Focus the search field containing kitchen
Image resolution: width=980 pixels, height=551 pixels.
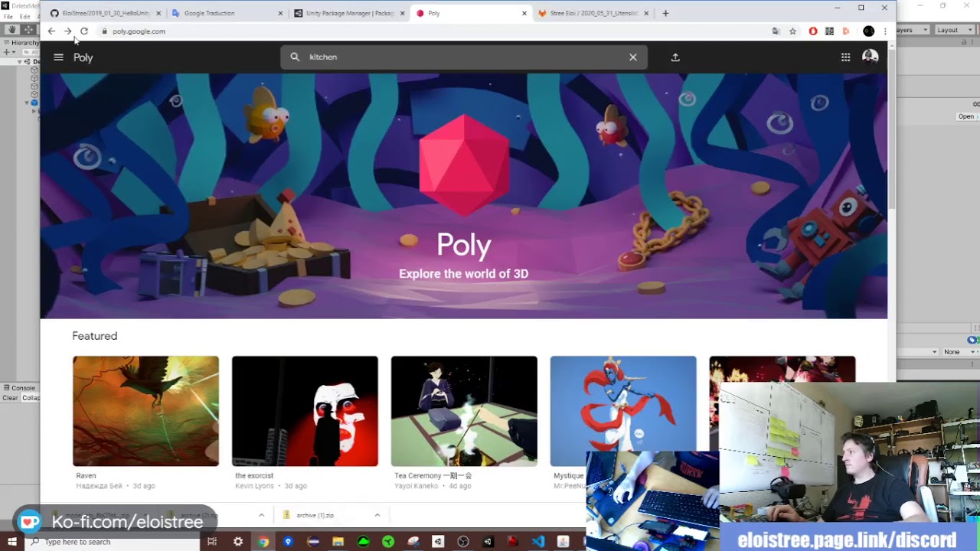point(464,57)
